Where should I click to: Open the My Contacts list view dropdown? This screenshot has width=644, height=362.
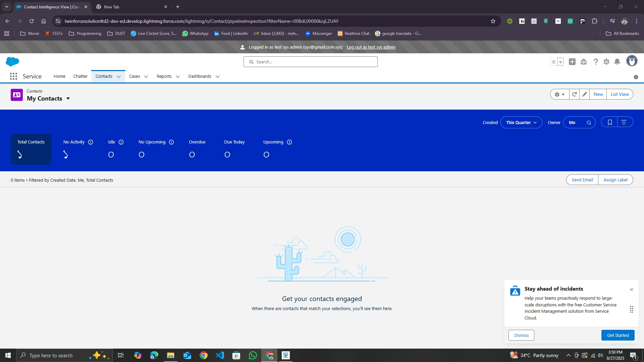(x=68, y=99)
